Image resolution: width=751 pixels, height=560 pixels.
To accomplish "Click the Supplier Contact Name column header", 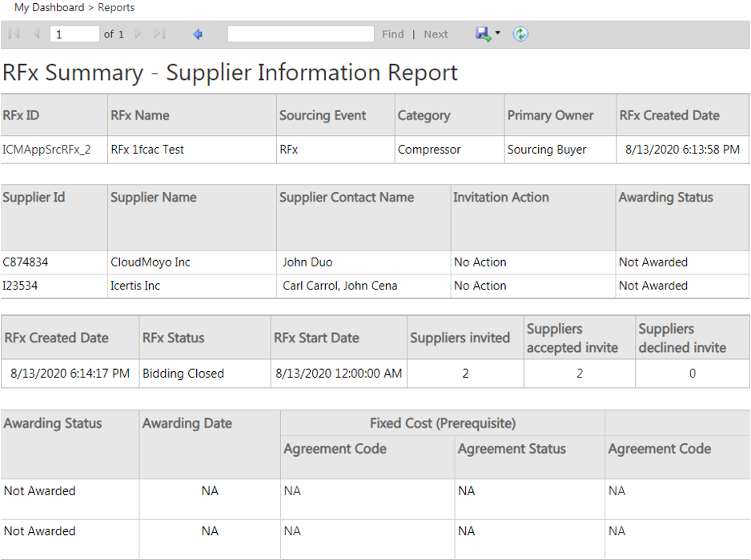I will pos(347,198).
